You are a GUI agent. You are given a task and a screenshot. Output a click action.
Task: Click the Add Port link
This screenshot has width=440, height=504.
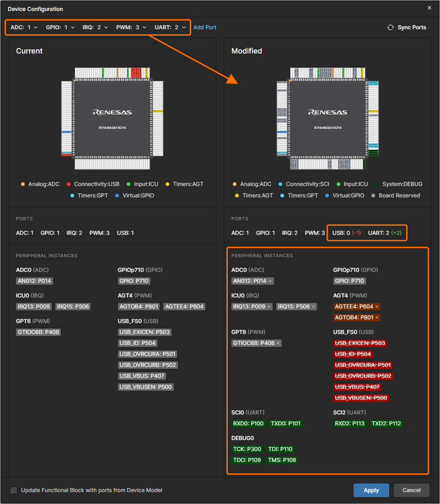[x=205, y=27]
